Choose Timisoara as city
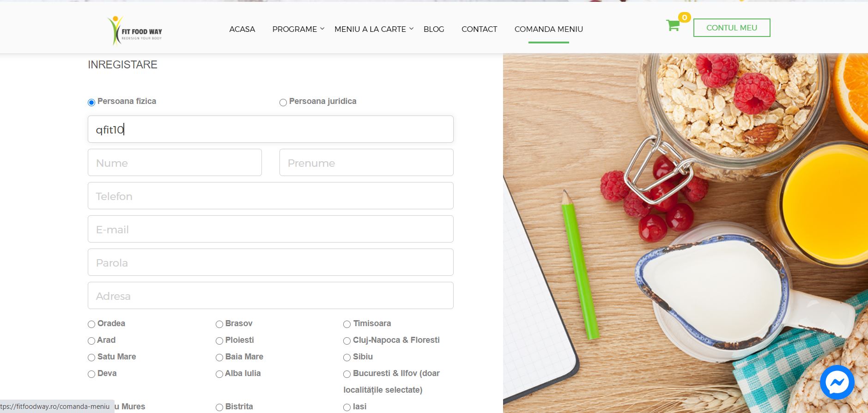Screen dimensions: 868x413 [347, 324]
